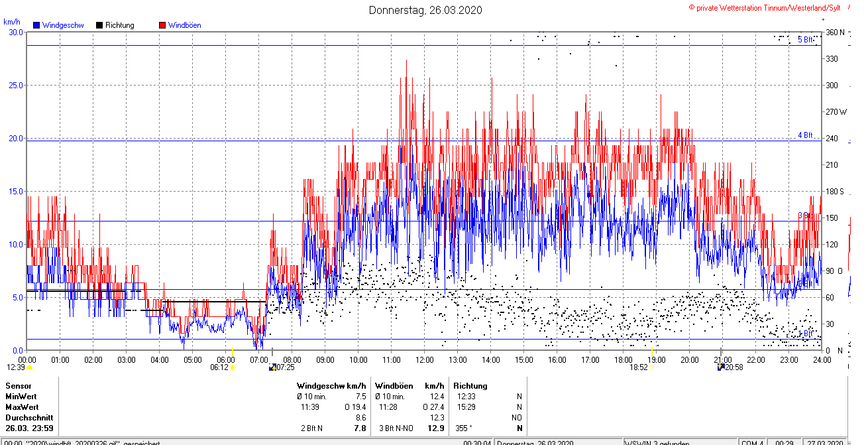
Task: Click the red Windböen legend swatch
Action: point(162,25)
